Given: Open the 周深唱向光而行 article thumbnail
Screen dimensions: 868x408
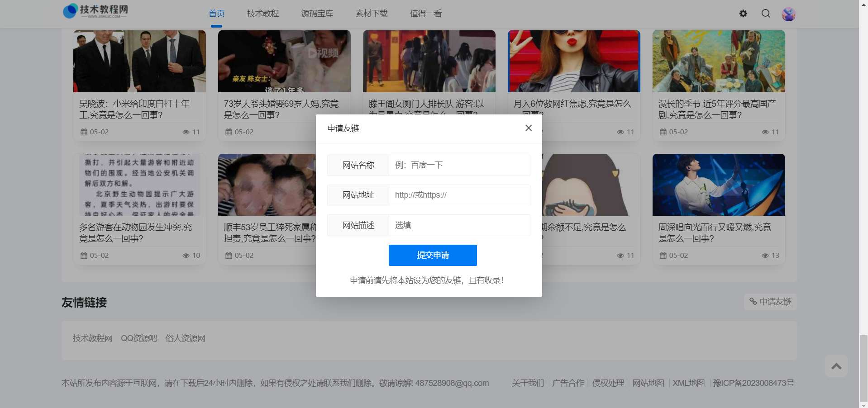Looking at the screenshot, I should (718, 185).
